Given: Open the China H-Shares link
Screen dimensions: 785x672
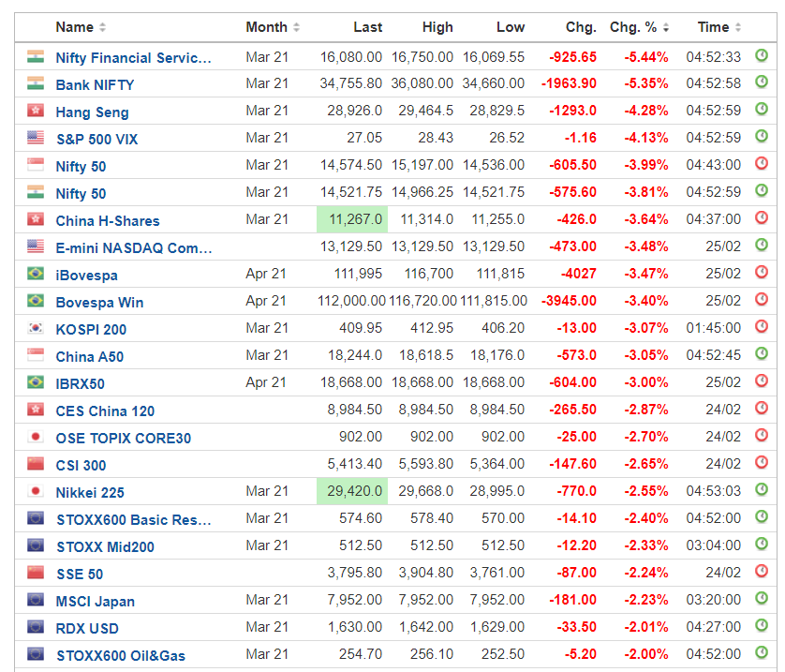Looking at the screenshot, I should pyautogui.click(x=108, y=221).
